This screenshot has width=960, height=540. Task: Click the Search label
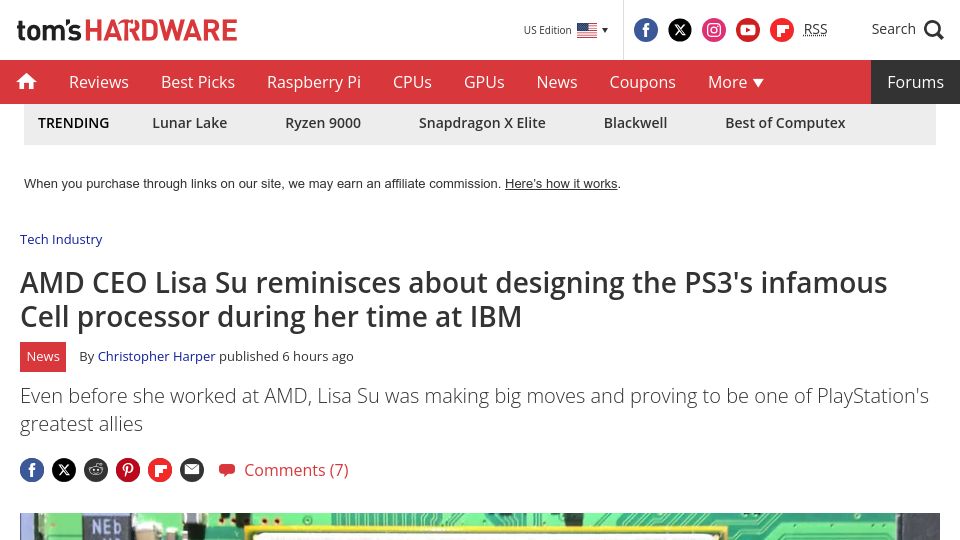tap(893, 29)
